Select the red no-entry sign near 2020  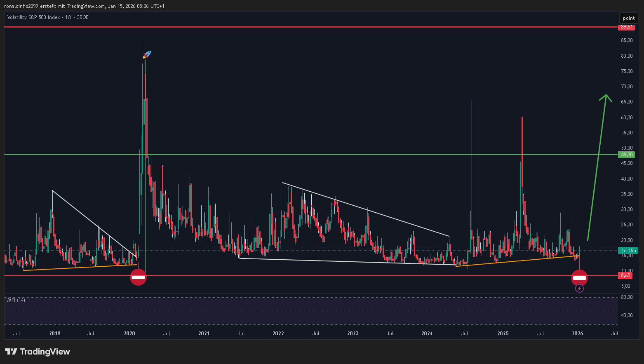[x=138, y=277]
